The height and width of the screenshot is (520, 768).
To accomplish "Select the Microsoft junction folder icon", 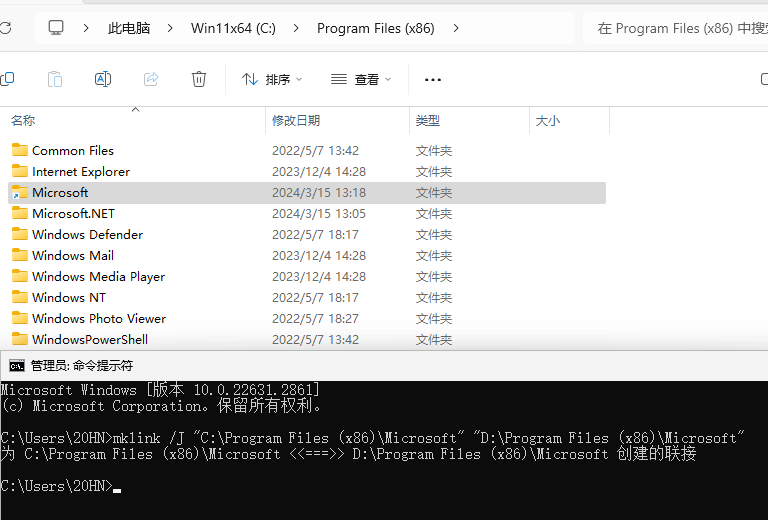I will click(19, 193).
